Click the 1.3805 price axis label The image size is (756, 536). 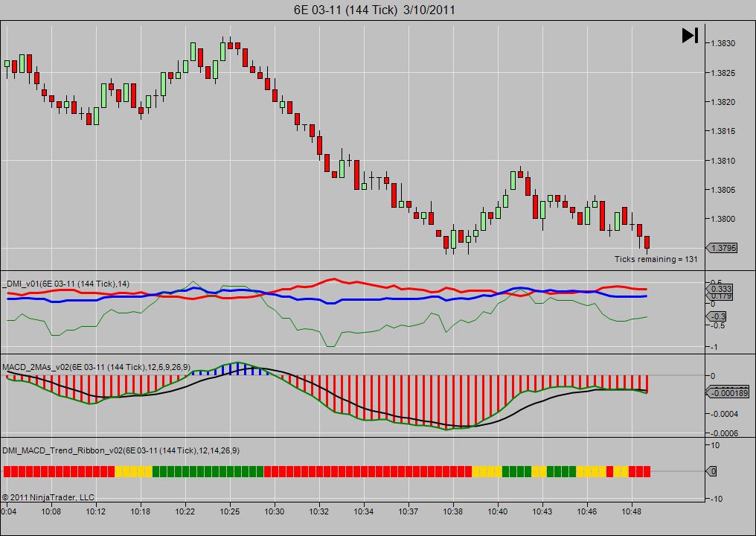pyautogui.click(x=723, y=190)
